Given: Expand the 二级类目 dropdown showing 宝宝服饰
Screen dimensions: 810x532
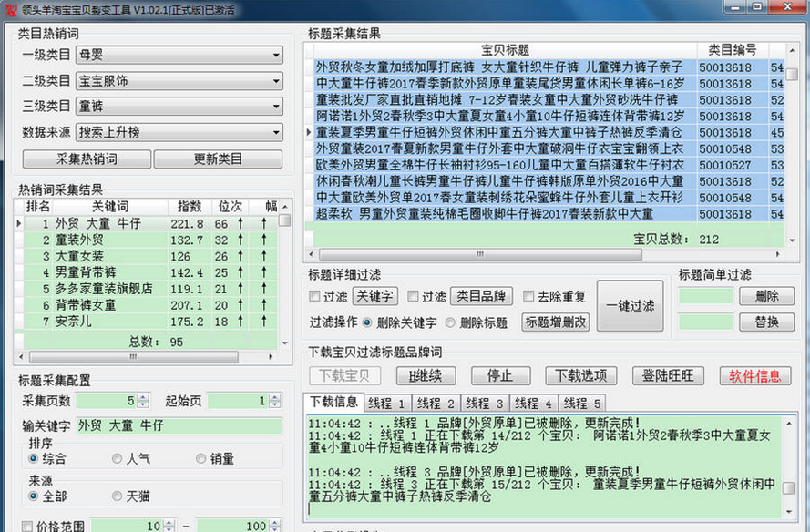Looking at the screenshot, I should 179,81.
